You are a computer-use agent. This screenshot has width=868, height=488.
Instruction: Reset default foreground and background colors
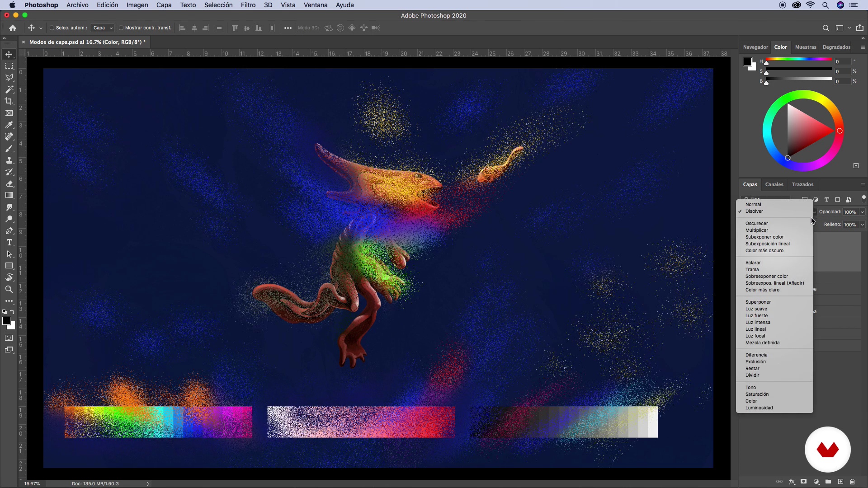[5, 312]
